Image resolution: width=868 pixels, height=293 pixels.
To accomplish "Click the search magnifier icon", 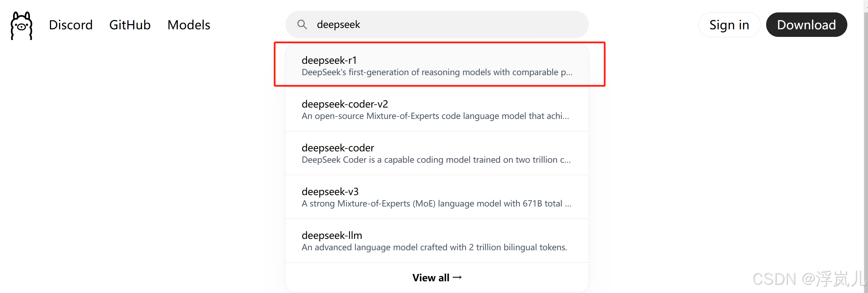I will [302, 24].
